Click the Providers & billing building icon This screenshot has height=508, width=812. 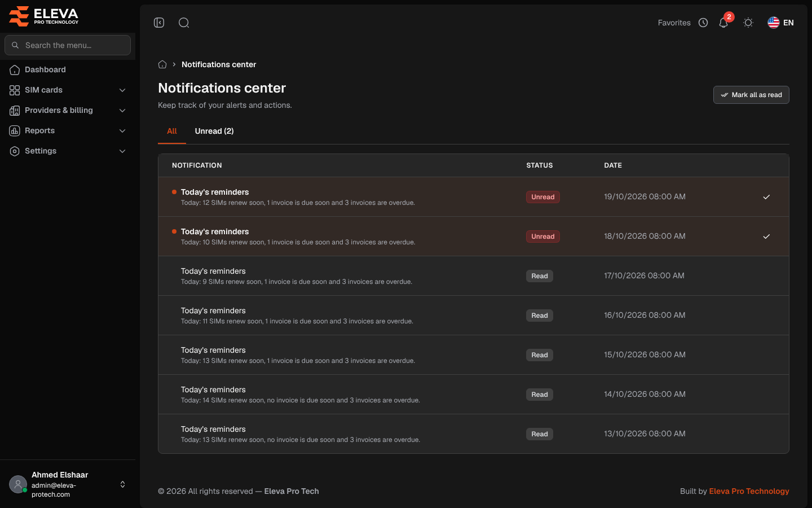click(x=15, y=111)
